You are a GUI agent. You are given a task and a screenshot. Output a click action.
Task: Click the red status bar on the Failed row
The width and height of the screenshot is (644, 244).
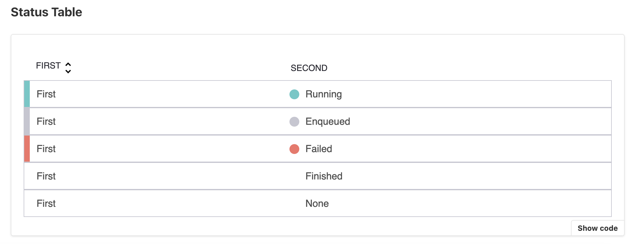coord(27,149)
